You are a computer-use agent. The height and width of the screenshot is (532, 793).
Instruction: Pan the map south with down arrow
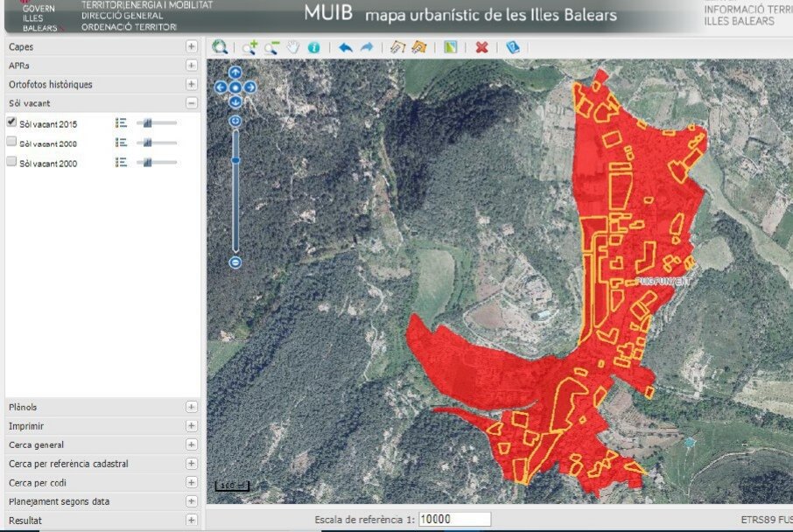click(235, 101)
